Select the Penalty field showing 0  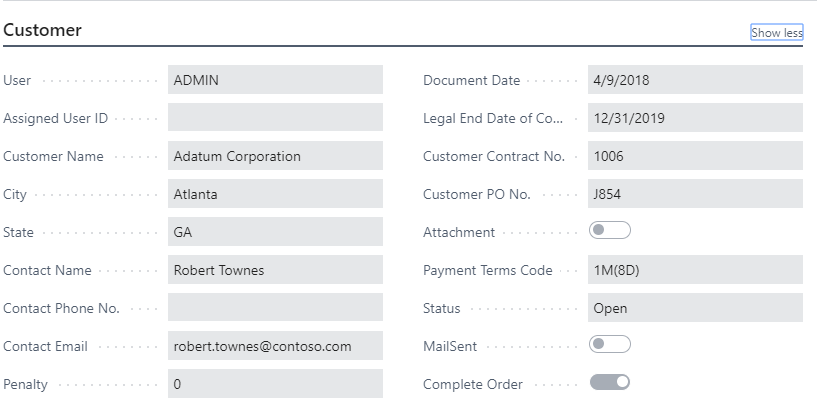[x=275, y=384]
